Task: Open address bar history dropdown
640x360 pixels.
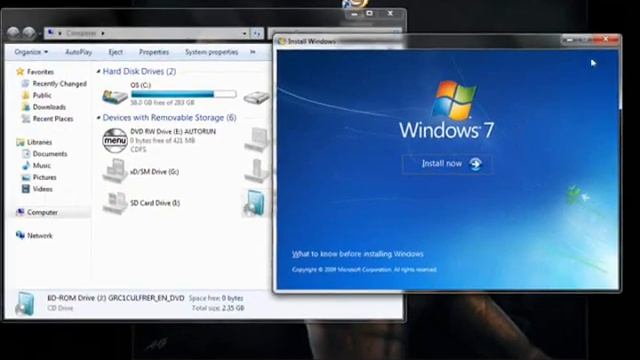Action: tap(244, 33)
